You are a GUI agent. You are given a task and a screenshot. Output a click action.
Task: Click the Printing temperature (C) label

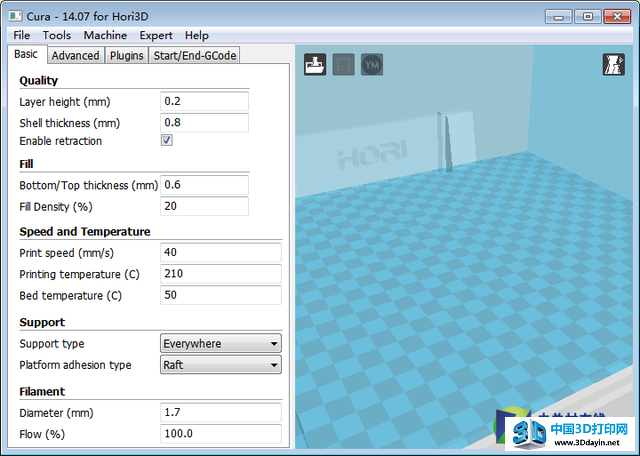coord(80,274)
